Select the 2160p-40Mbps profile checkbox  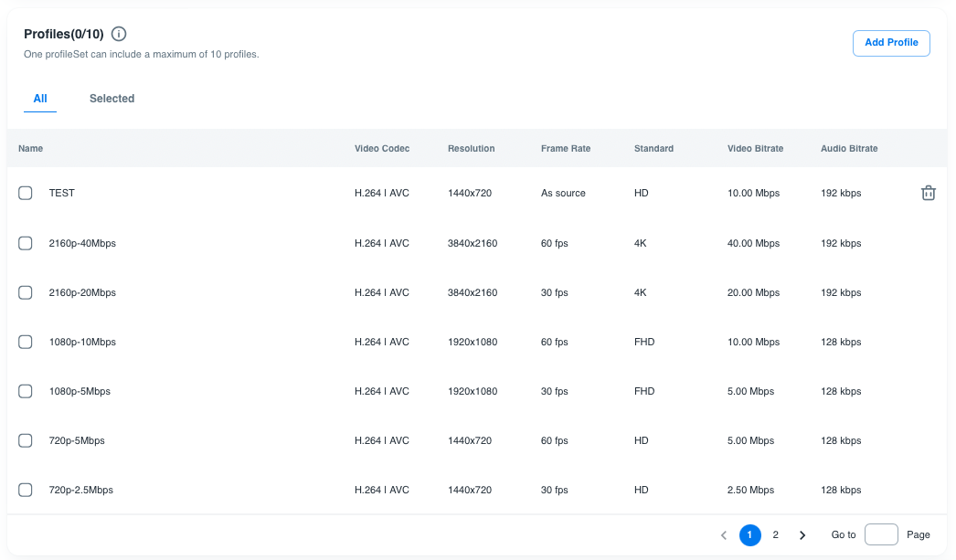(26, 243)
